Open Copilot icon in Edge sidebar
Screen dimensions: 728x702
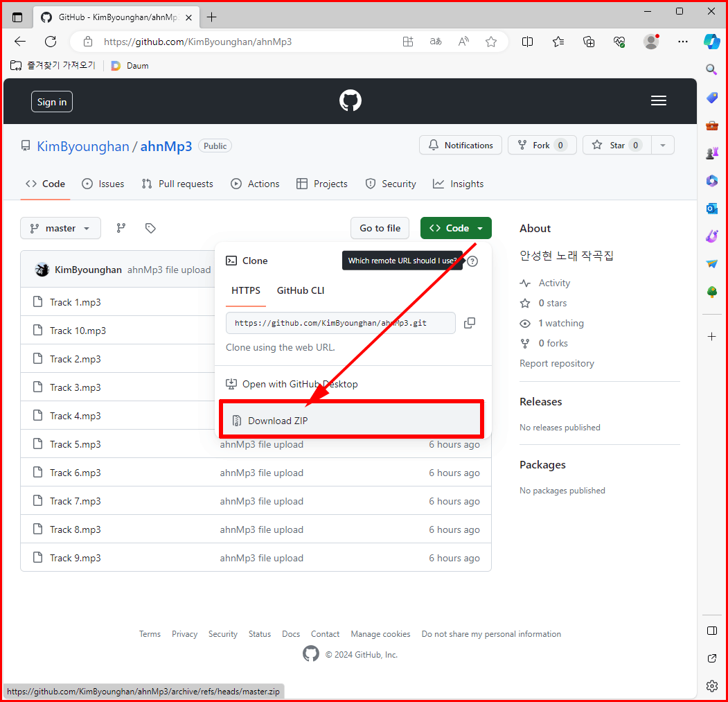pyautogui.click(x=712, y=42)
